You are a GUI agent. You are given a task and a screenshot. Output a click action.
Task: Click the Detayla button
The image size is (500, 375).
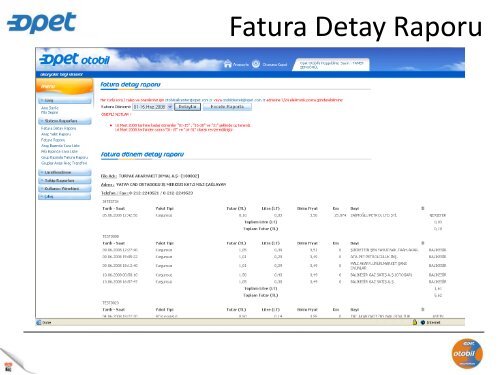point(187,107)
